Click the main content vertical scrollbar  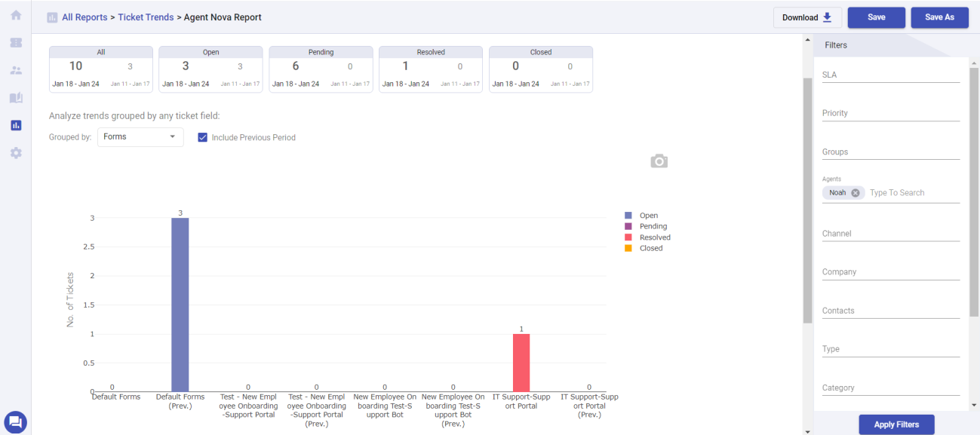click(807, 200)
